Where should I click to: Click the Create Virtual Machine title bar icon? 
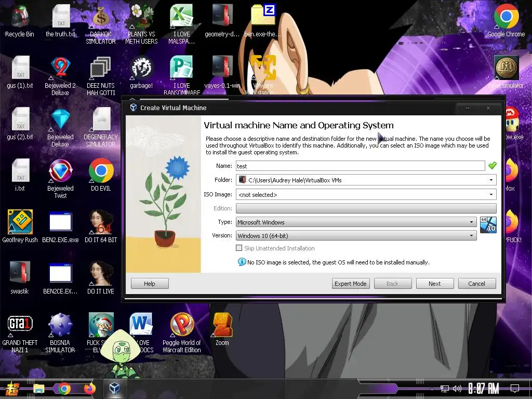[134, 108]
